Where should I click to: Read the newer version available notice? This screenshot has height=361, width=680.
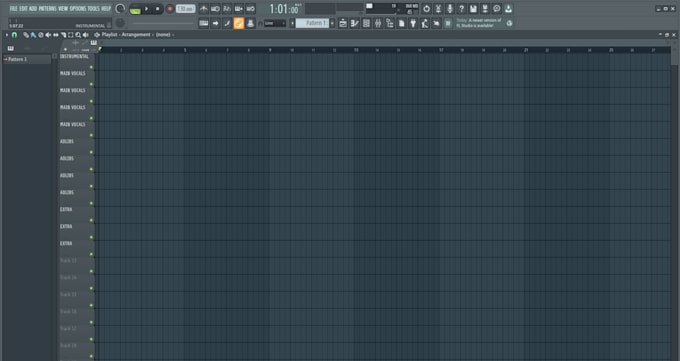tap(479, 23)
